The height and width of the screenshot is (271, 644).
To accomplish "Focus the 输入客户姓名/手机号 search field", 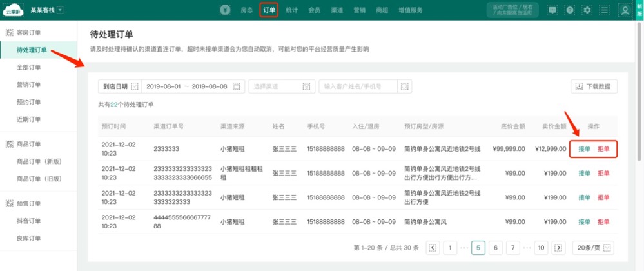I will (358, 86).
